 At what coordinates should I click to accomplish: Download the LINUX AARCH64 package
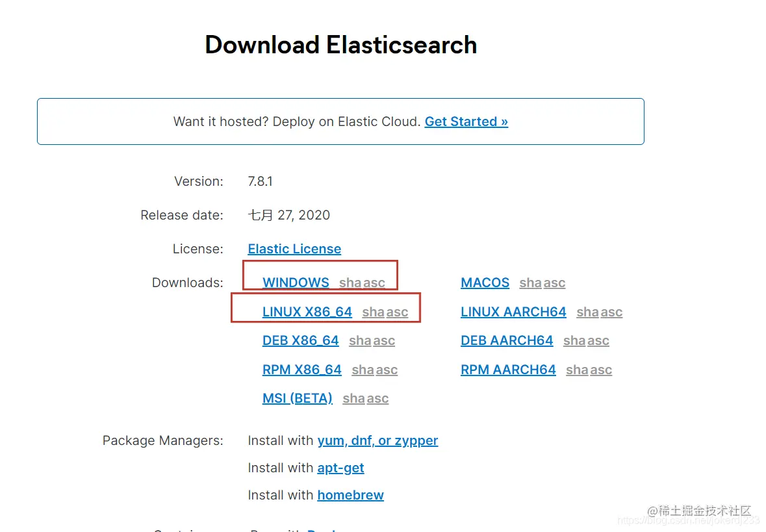tap(513, 312)
